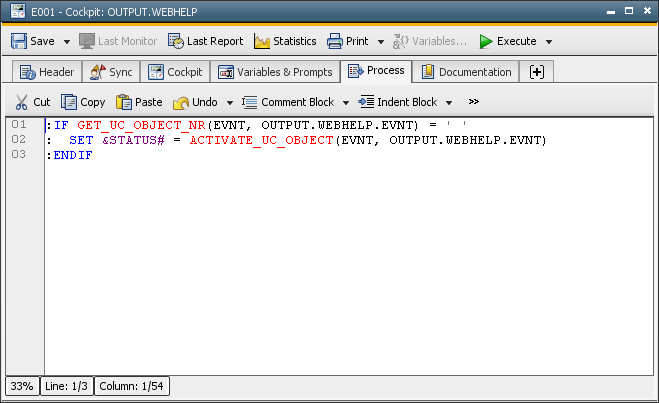Screen dimensions: 659x403
Task: Click the Statistics chart icon
Action: [x=262, y=41]
